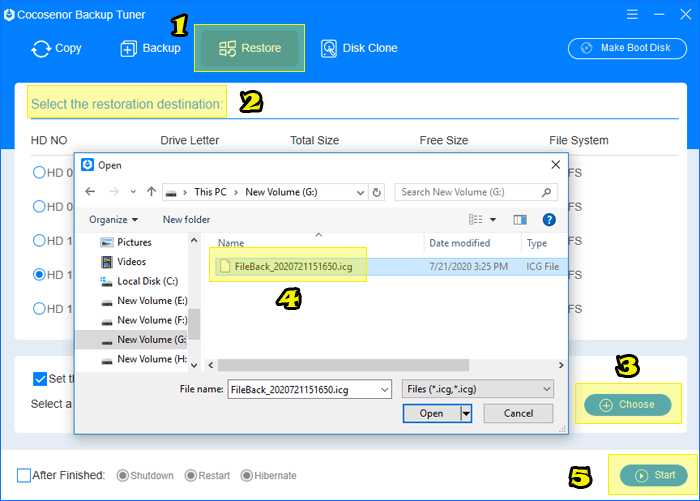Image resolution: width=700 pixels, height=501 pixels.
Task: Open recent locations dropdown arrow
Action: [x=133, y=192]
